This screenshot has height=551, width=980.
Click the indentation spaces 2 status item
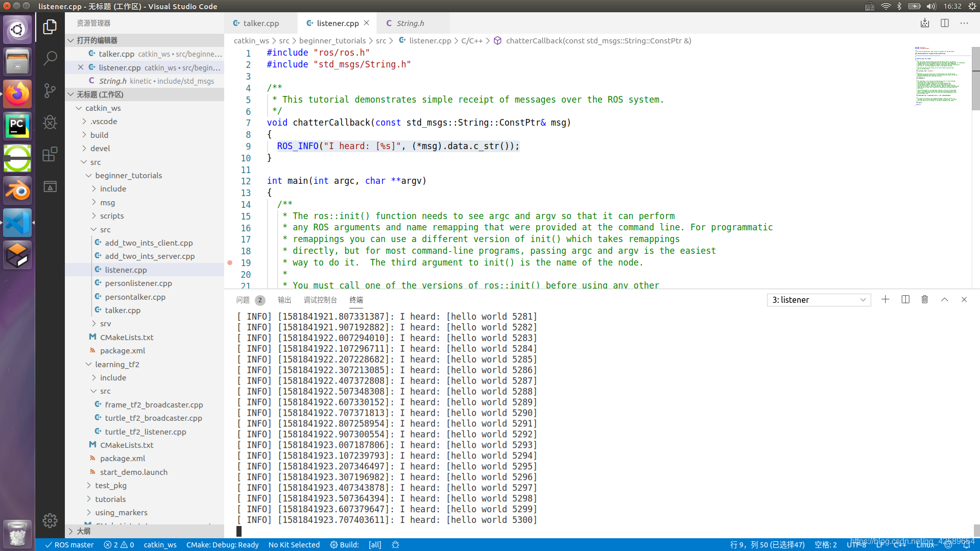tap(825, 545)
